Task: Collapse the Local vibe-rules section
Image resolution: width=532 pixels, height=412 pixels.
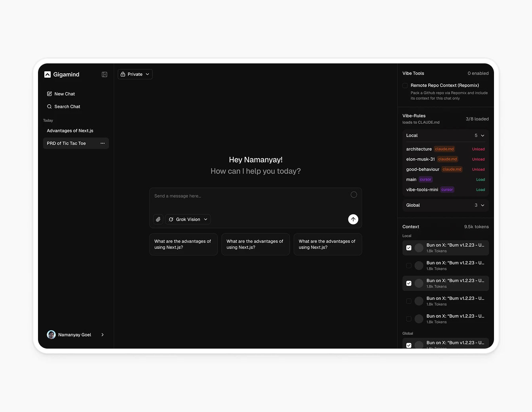Action: [482, 135]
